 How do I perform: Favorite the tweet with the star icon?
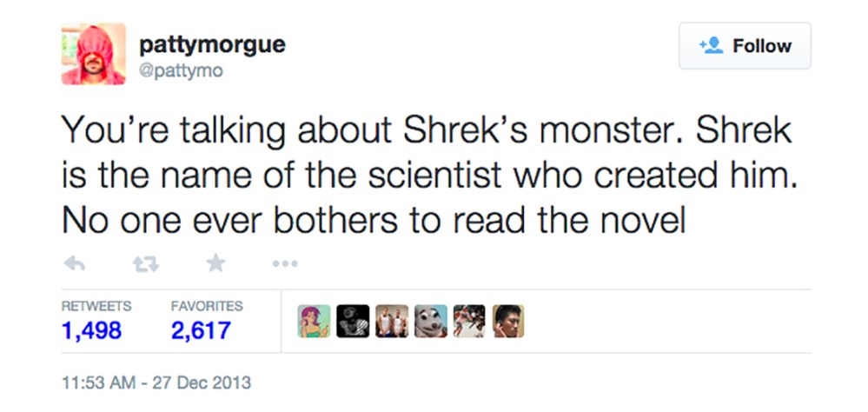pyautogui.click(x=215, y=263)
